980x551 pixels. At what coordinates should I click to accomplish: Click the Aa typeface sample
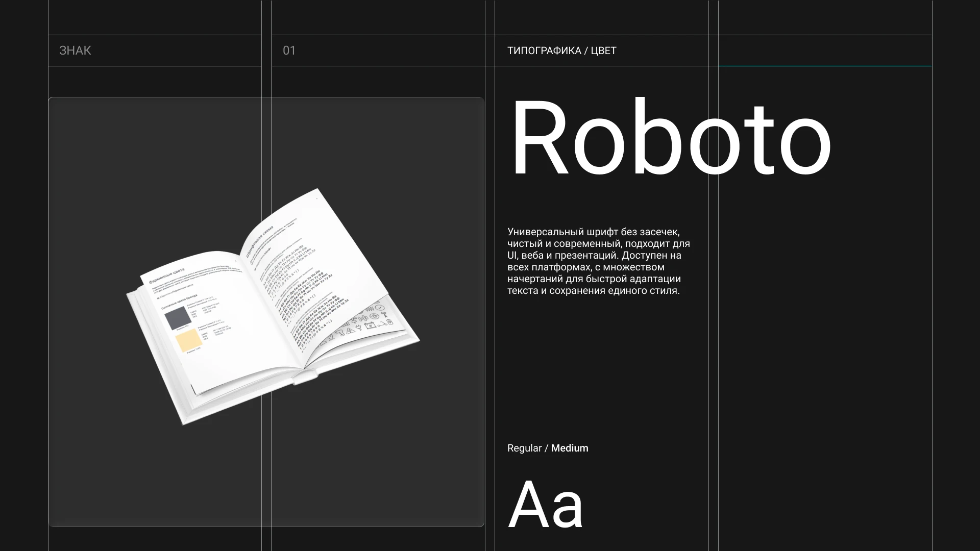(545, 505)
